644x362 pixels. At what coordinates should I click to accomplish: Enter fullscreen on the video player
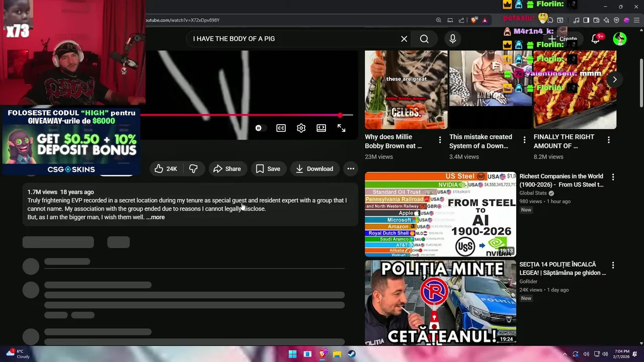341,128
